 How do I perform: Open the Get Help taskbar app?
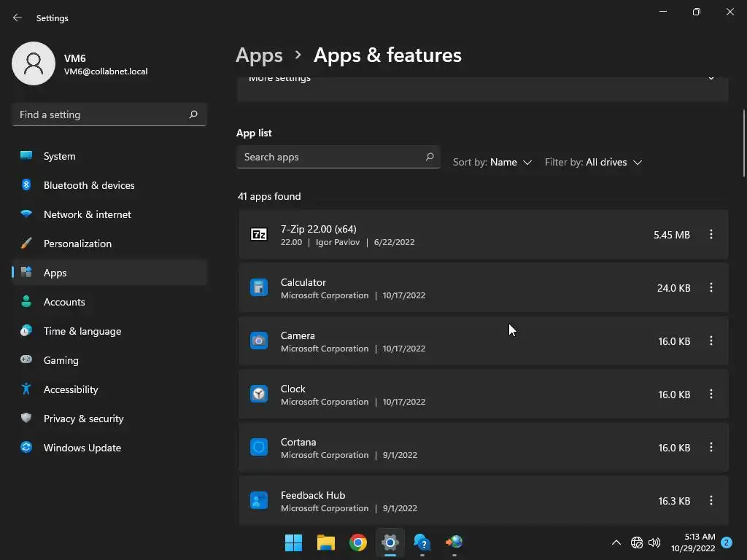pos(422,542)
